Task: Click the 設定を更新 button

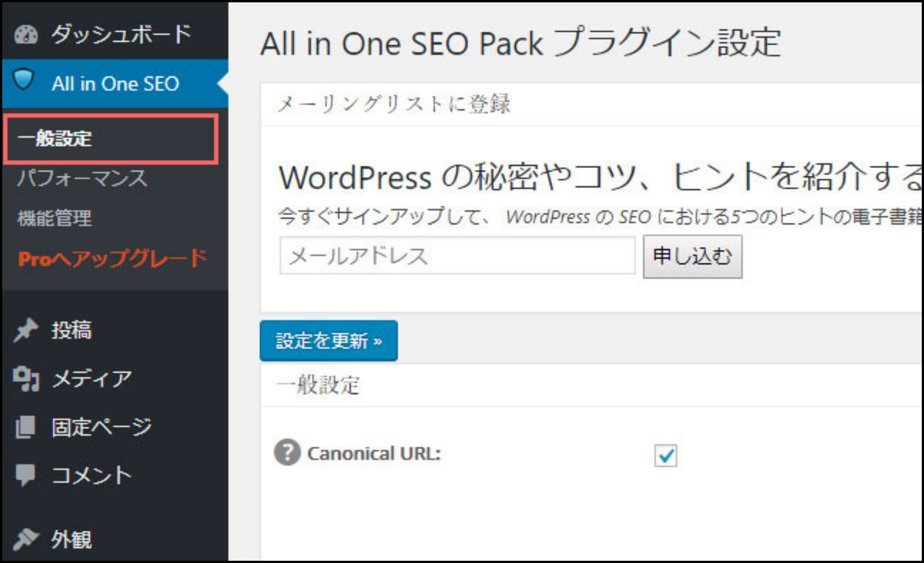Action: click(x=329, y=341)
